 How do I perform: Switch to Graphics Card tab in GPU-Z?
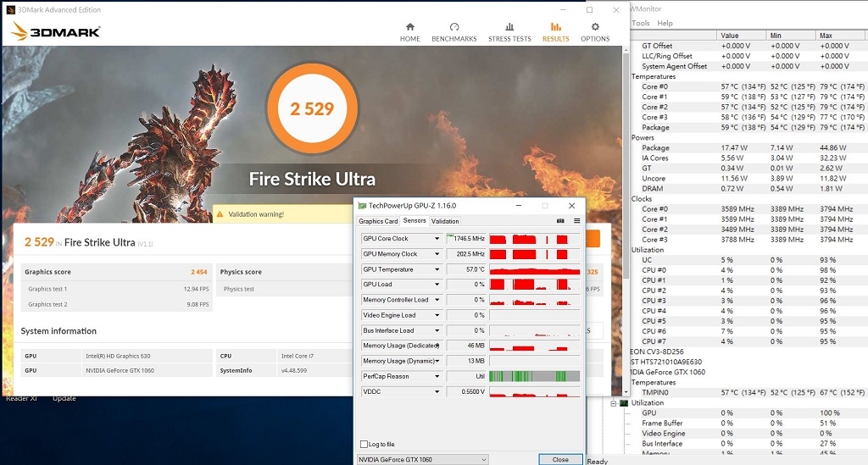(378, 221)
